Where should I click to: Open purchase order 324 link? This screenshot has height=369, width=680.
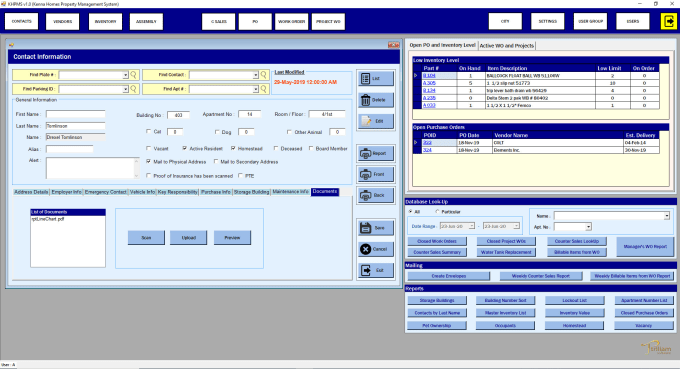(x=427, y=150)
